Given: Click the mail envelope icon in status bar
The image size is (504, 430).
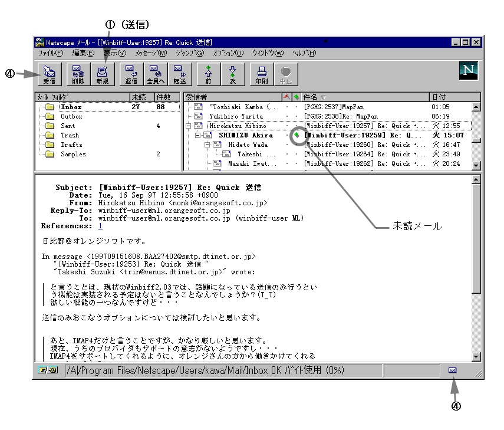Looking at the screenshot, I should click(x=452, y=370).
